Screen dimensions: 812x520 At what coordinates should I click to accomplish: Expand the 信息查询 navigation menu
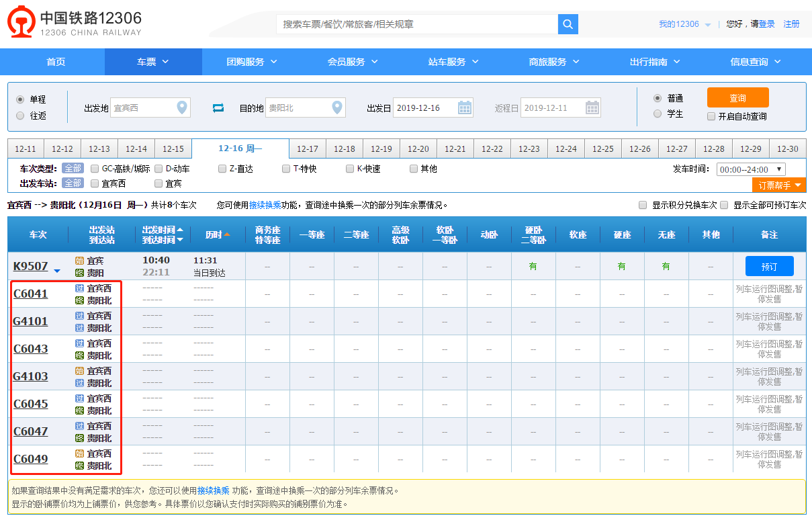756,62
